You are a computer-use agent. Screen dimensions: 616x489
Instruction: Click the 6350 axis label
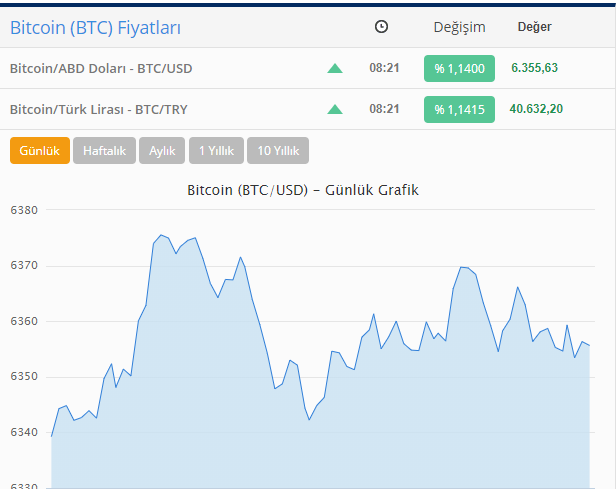[x=24, y=377]
